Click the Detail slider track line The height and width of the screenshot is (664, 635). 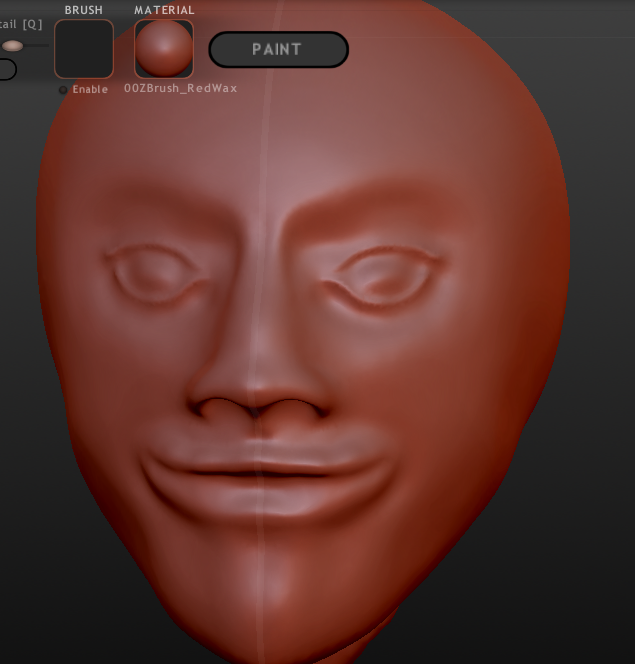(36, 45)
